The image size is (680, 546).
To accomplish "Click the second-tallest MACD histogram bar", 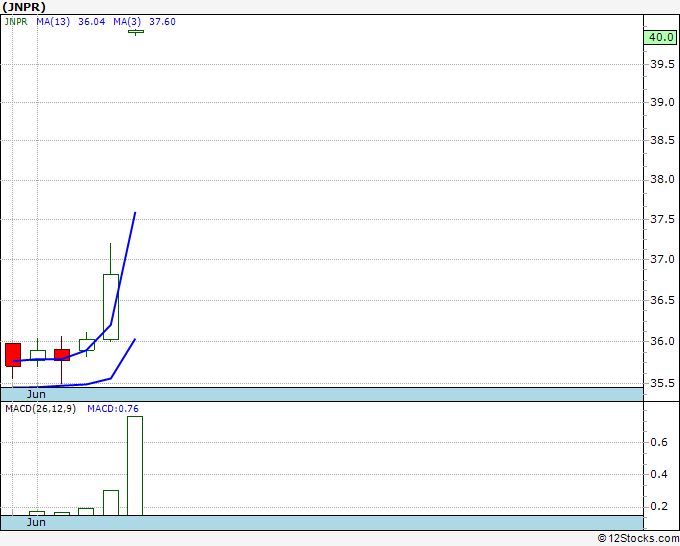I will [x=111, y=503].
